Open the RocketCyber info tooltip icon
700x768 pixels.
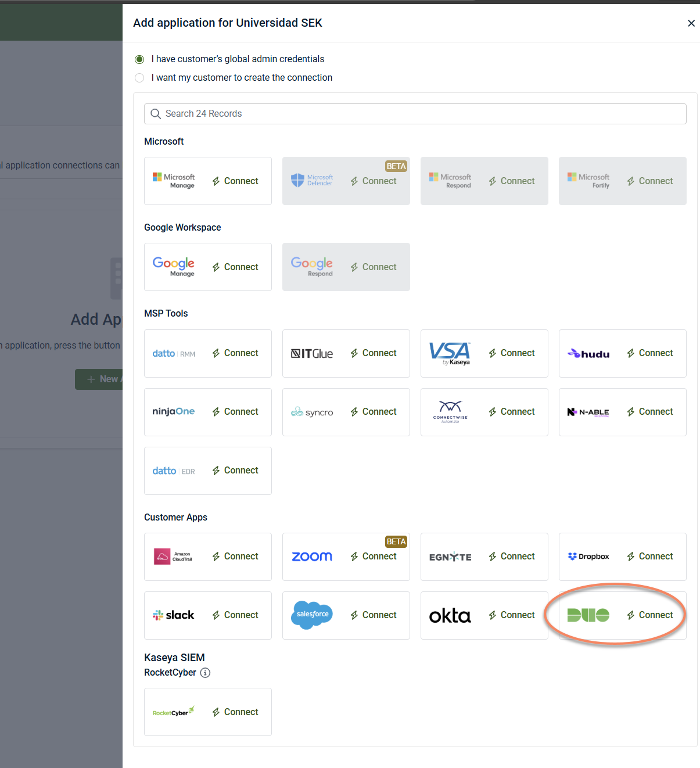click(x=205, y=673)
